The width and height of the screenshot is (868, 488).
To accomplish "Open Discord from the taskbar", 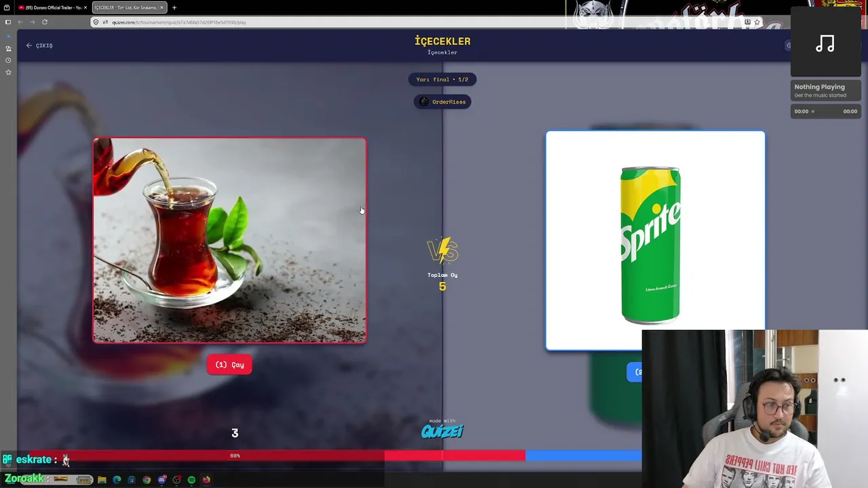I will (161, 480).
